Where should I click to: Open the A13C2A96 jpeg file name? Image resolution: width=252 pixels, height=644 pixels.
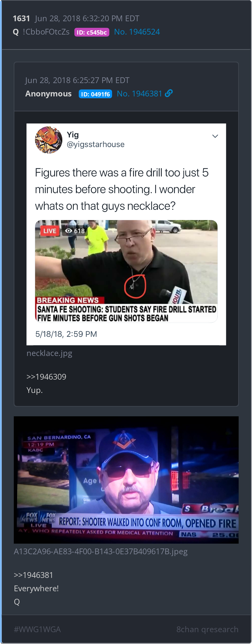coord(101,552)
